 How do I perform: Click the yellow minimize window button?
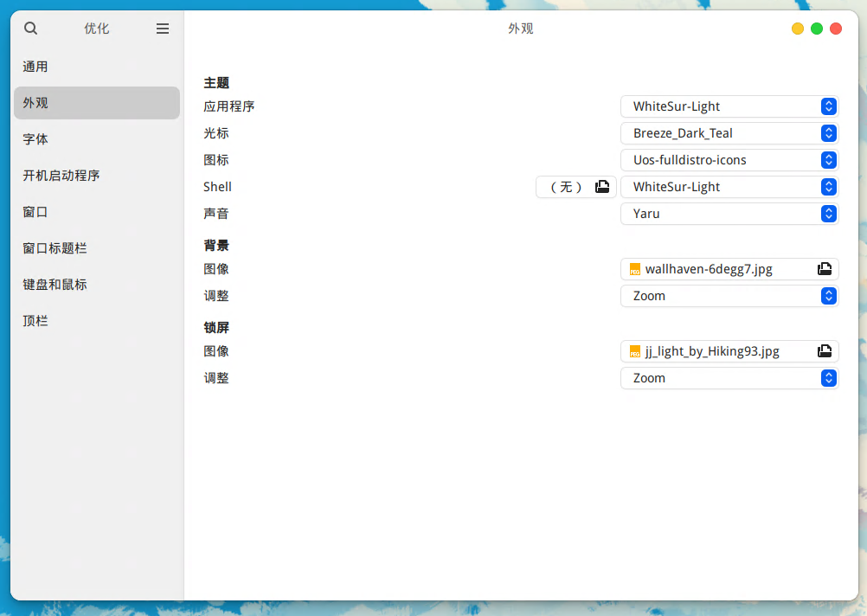[x=797, y=29]
